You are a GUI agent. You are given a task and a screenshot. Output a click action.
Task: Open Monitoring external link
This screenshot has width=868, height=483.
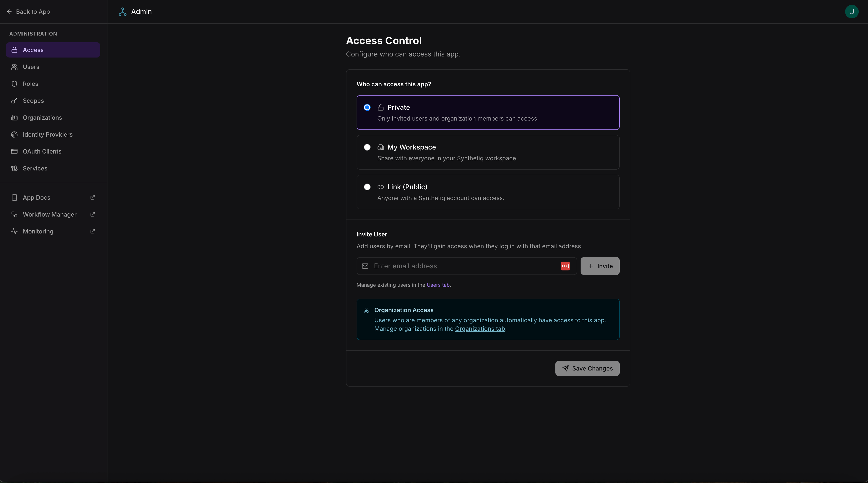click(53, 231)
